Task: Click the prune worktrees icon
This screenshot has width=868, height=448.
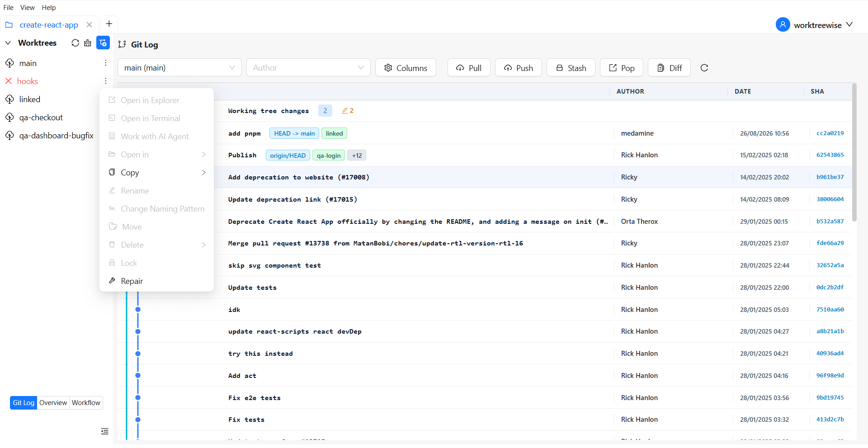Action: pyautogui.click(x=88, y=43)
